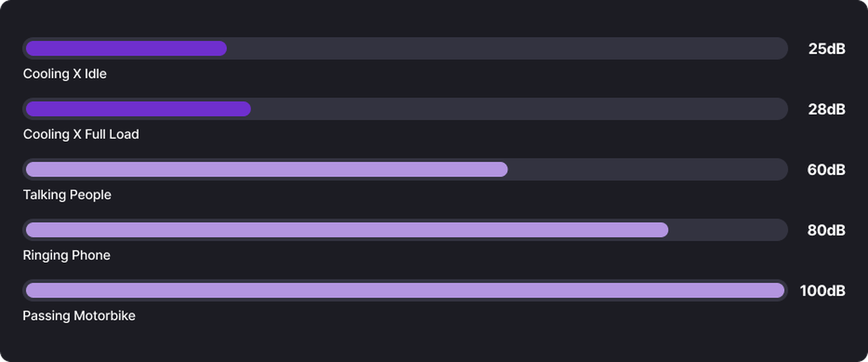Click unfilled track of Cooling X Full Load bar
This screenshot has width=868, height=362.
pyautogui.click(x=519, y=109)
